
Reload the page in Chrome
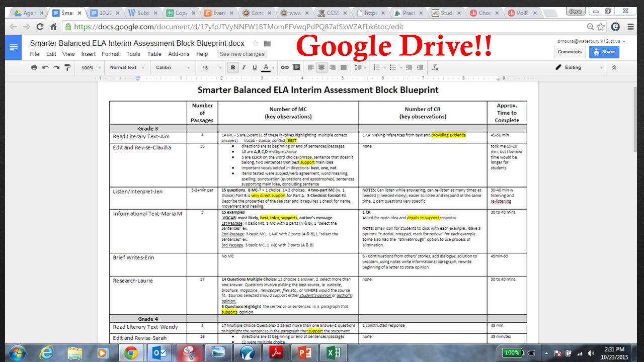pos(40,27)
